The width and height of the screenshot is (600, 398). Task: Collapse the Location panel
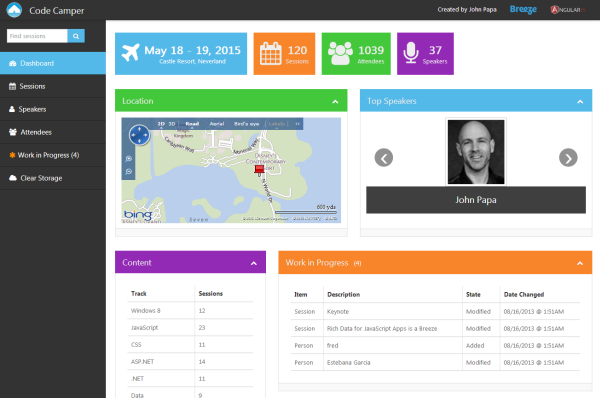(x=335, y=101)
